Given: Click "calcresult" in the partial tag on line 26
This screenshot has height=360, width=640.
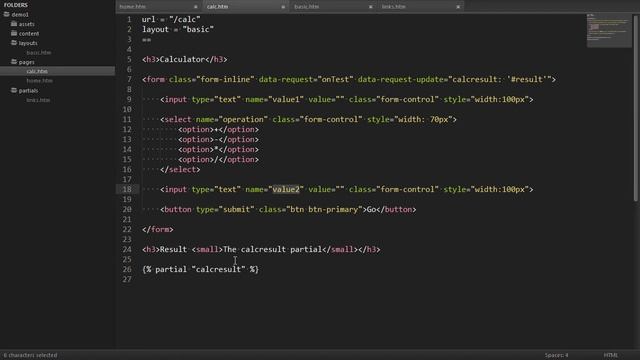Looking at the screenshot, I should coord(218,269).
